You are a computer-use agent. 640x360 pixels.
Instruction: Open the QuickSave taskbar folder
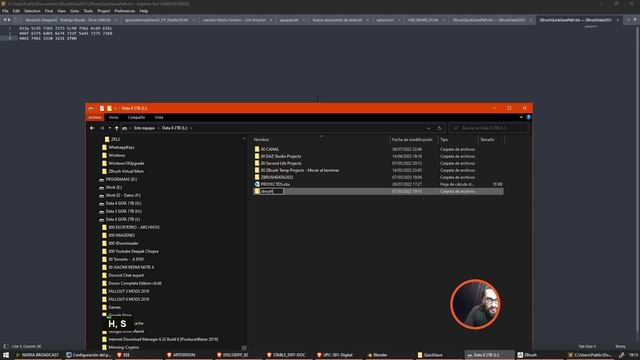tap(430, 355)
